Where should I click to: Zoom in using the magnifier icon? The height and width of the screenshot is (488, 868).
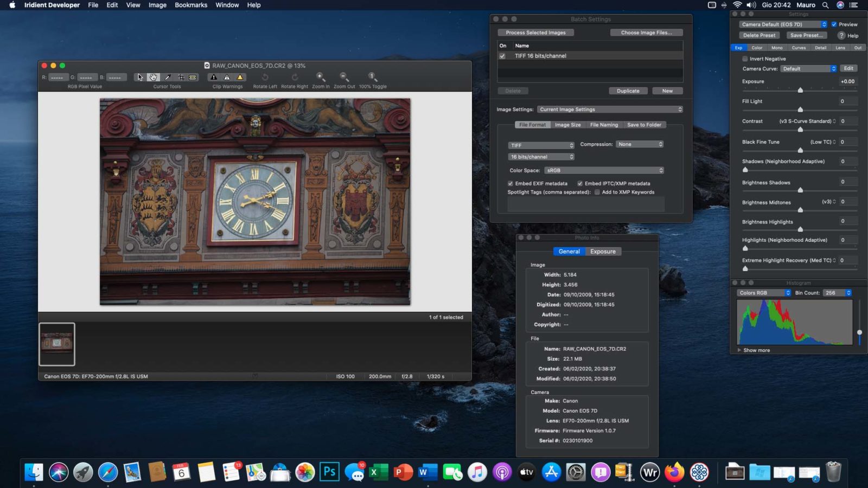pos(320,77)
